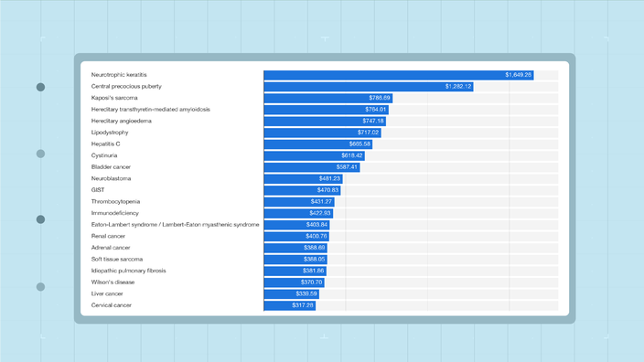
Task: Click the Bladder cancer label
Action: point(111,166)
